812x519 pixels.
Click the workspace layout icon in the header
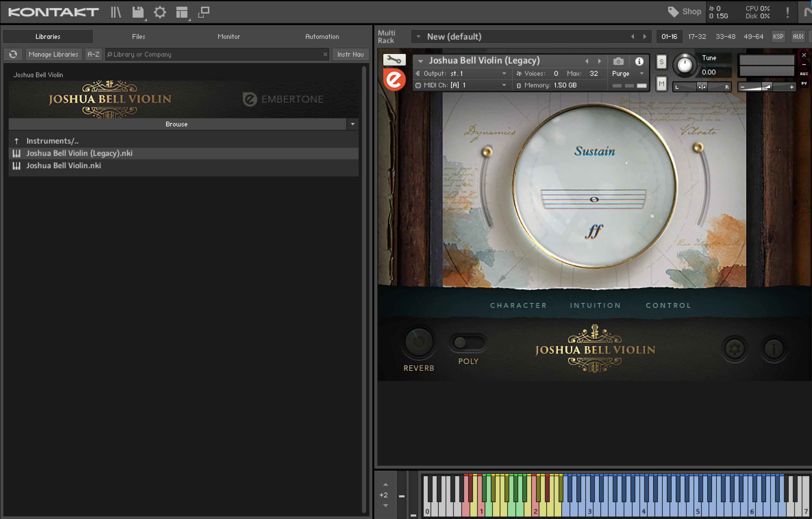pyautogui.click(x=182, y=12)
